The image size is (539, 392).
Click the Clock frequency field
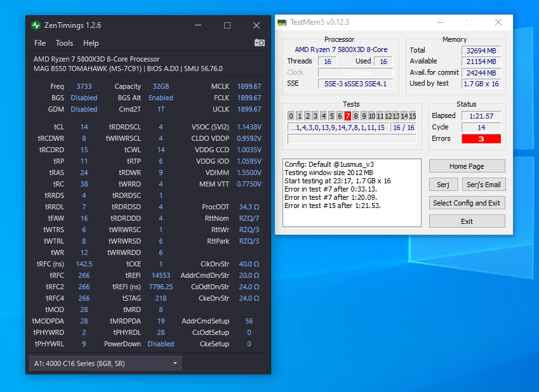(x=356, y=73)
